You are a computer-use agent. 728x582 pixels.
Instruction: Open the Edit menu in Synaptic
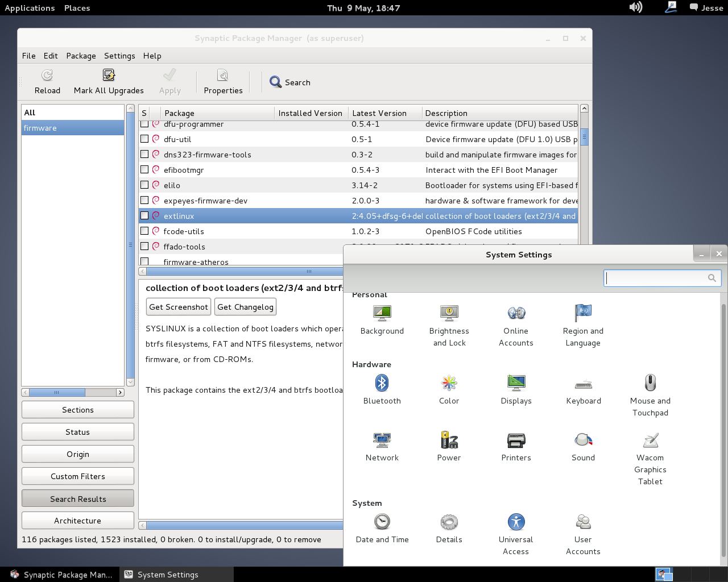click(x=51, y=56)
